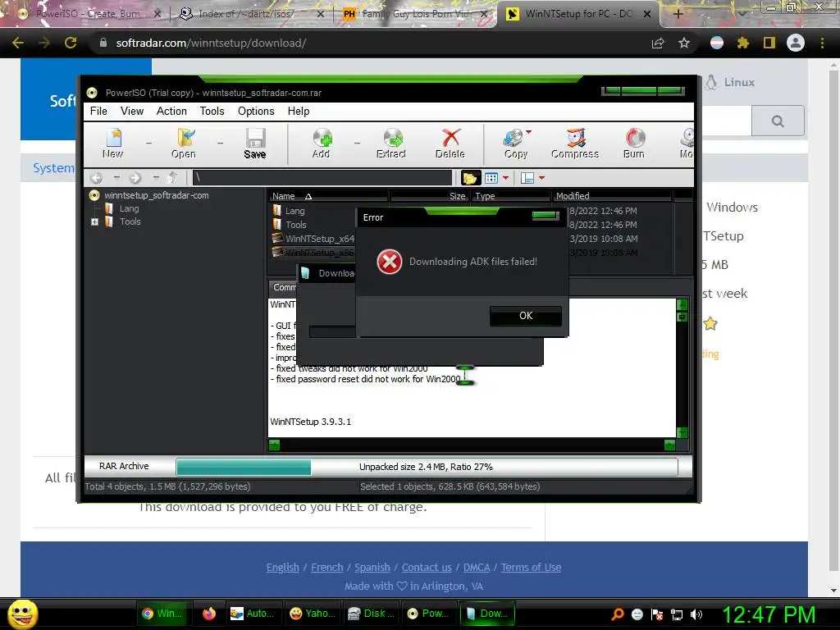Click the Copy toolbar icon

tap(514, 144)
